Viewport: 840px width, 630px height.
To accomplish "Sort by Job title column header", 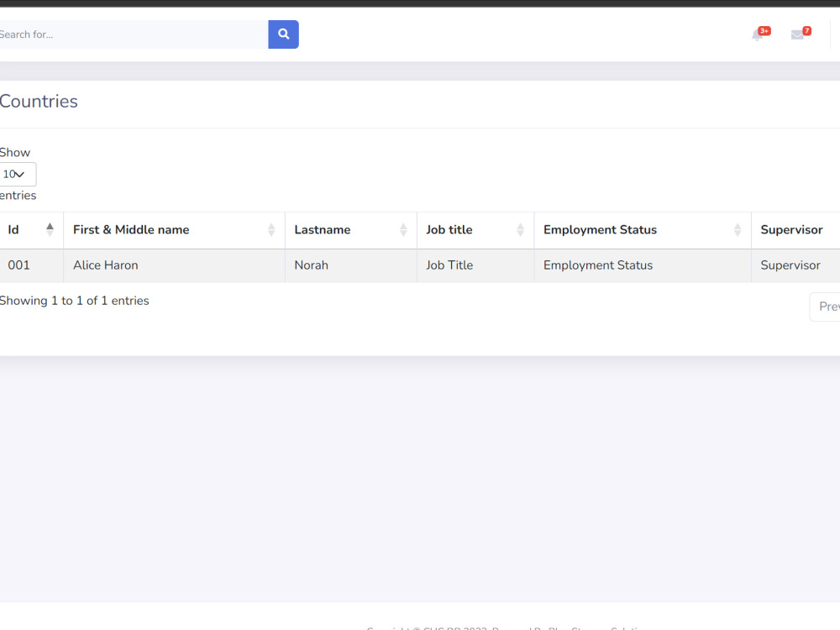I will pos(475,230).
